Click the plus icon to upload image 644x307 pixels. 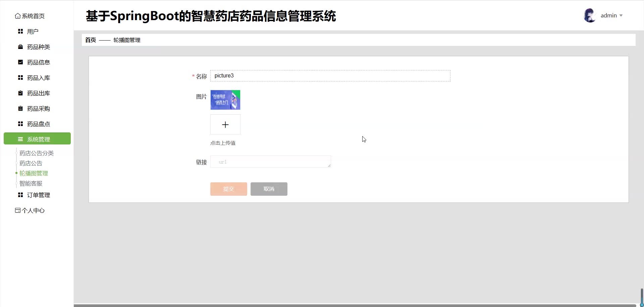225,125
